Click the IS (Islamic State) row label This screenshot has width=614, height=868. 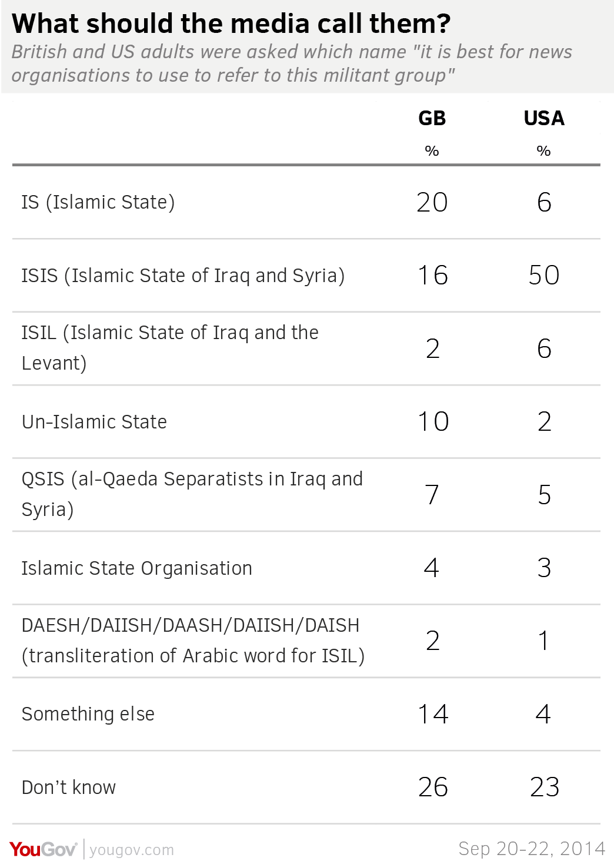tap(98, 202)
